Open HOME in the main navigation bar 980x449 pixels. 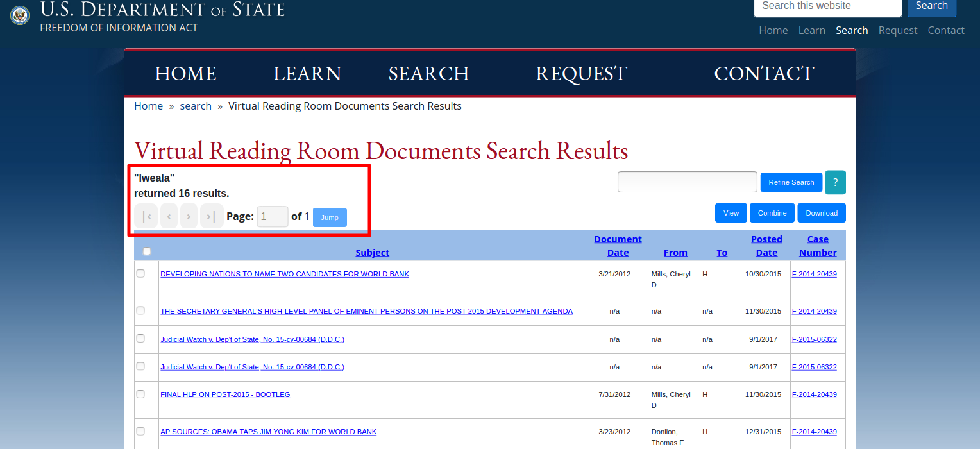click(185, 74)
